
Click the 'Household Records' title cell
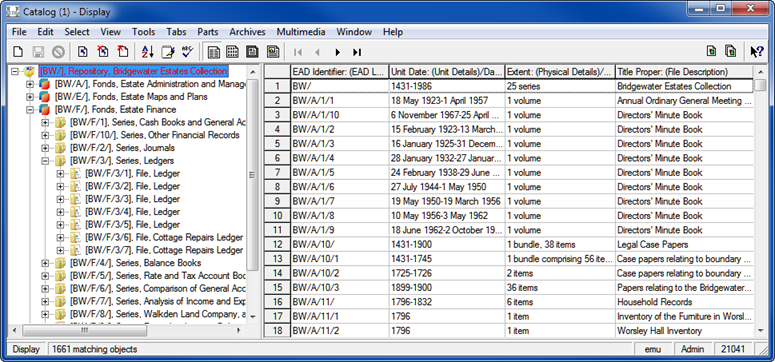684,302
